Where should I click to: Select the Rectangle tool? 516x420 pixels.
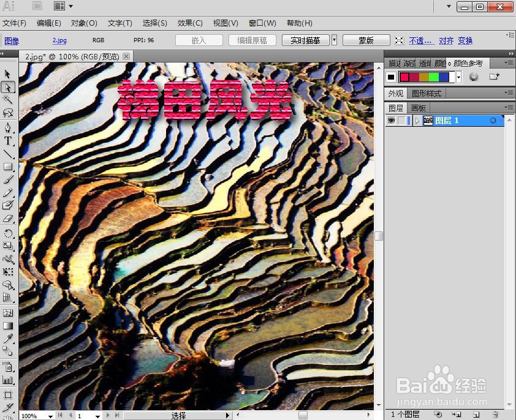coord(8,167)
